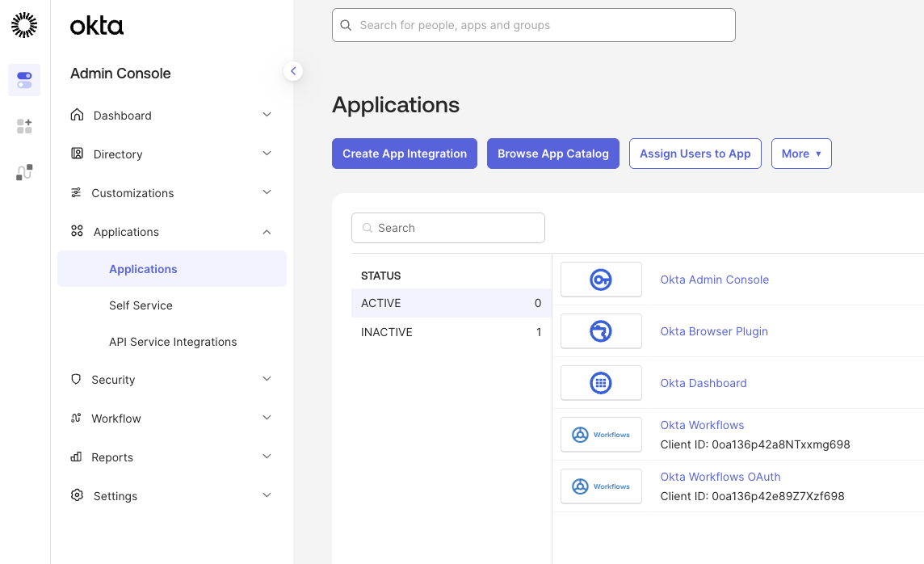Viewport: 924px width, 564px height.
Task: Click the magnifier icon in global search
Action: click(346, 25)
